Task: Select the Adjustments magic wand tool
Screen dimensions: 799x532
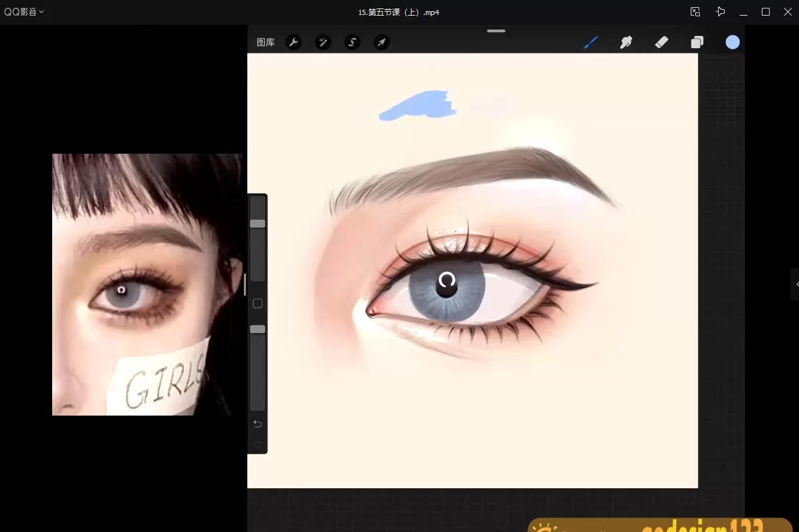Action: (x=323, y=42)
